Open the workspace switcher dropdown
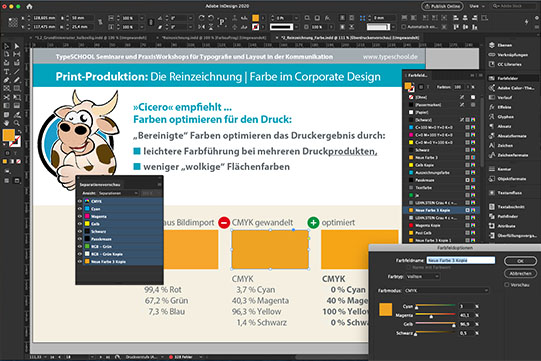This screenshot has height=361, width=541. 476,6
